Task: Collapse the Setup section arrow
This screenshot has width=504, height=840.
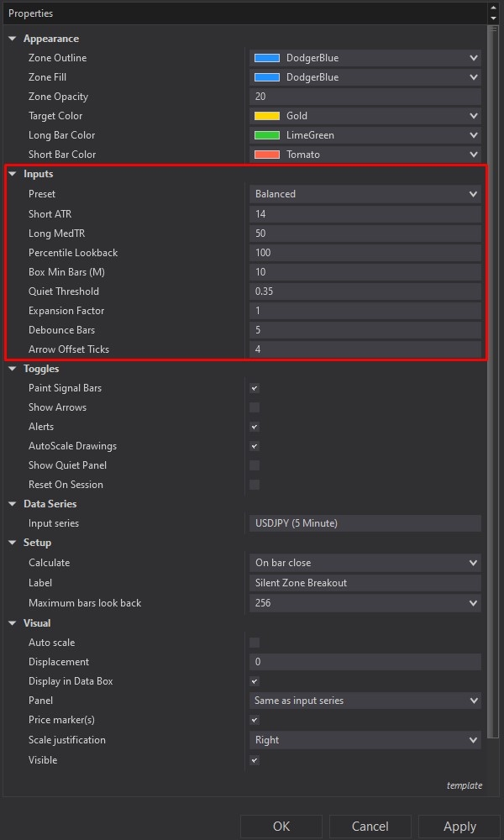Action: coord(13,543)
